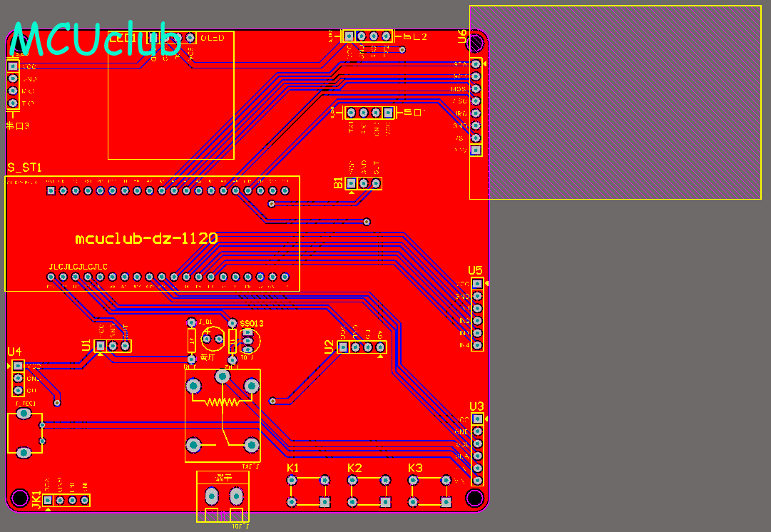
Task: Select the U1 designator label
Action: click(86, 345)
